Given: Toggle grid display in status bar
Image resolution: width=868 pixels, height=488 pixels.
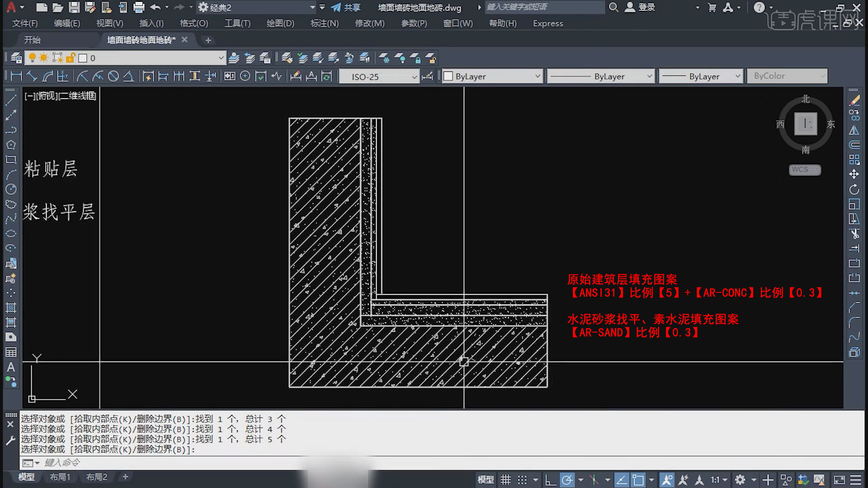Looking at the screenshot, I should click(505, 479).
